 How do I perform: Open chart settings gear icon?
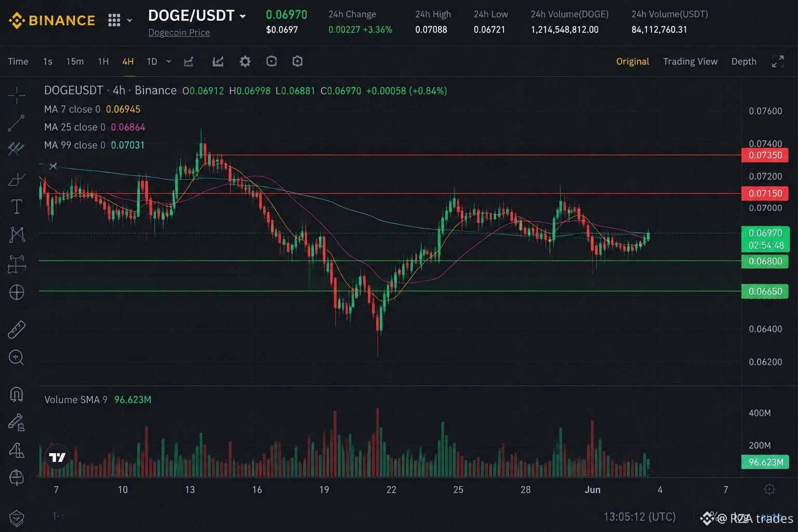point(245,61)
